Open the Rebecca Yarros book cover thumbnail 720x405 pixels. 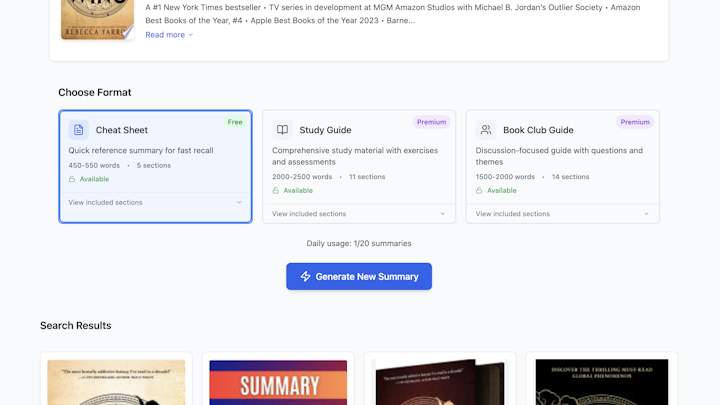97,19
